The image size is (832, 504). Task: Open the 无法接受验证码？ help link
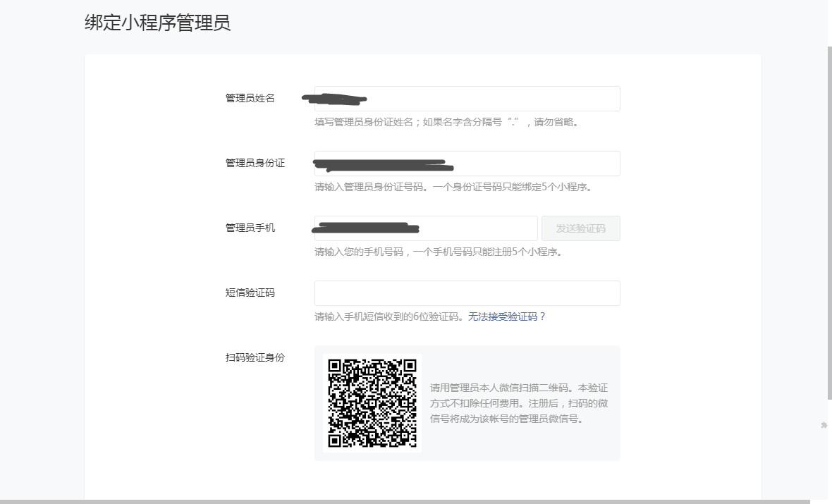point(507,316)
